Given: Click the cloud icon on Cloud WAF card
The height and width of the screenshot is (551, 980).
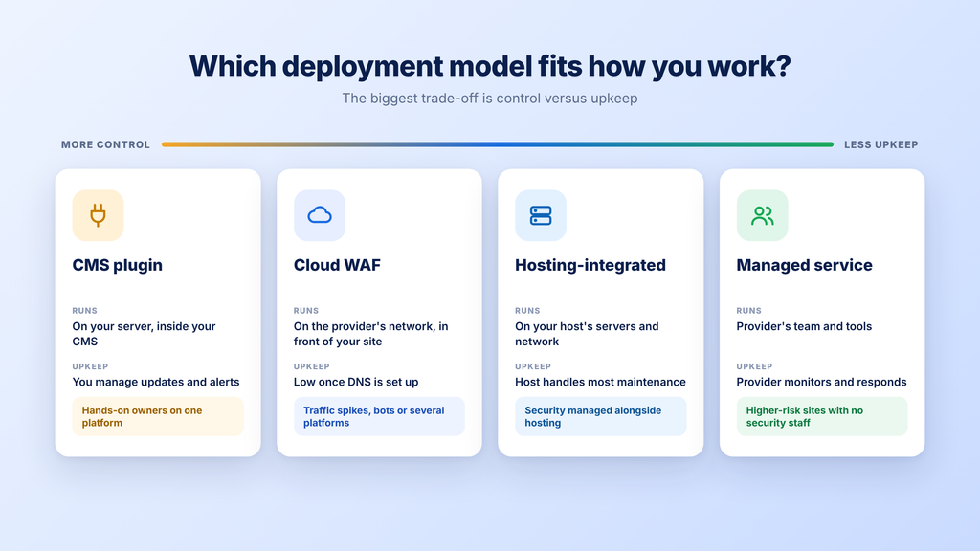Looking at the screenshot, I should point(320,215).
